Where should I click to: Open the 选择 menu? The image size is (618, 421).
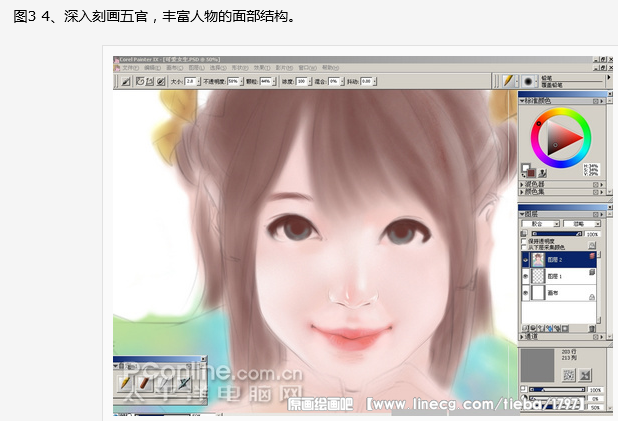(218, 68)
